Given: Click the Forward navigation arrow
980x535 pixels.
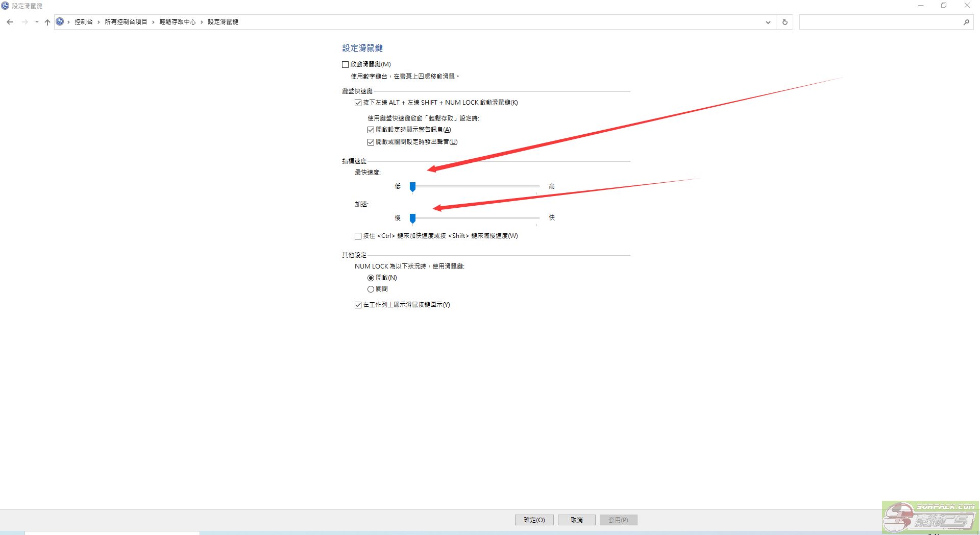Looking at the screenshot, I should click(x=24, y=22).
